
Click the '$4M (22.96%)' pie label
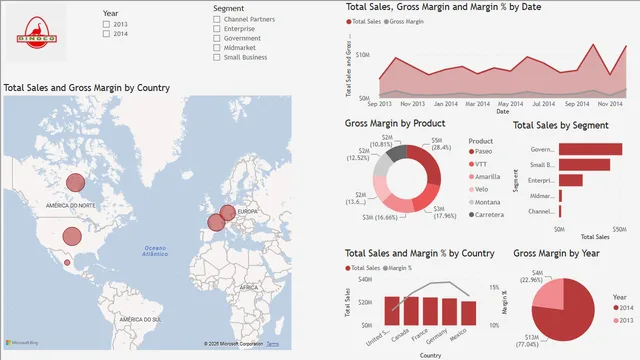point(531,276)
